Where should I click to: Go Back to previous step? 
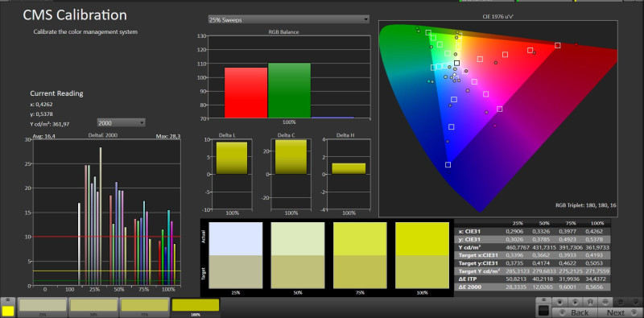575,312
